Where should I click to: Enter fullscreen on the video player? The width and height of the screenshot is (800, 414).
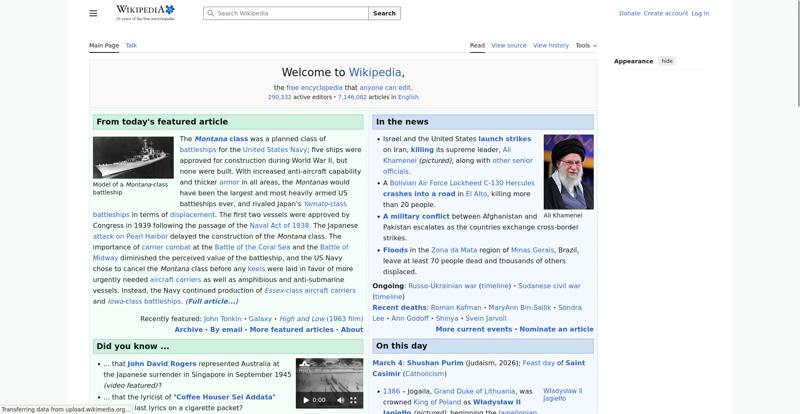353,400
